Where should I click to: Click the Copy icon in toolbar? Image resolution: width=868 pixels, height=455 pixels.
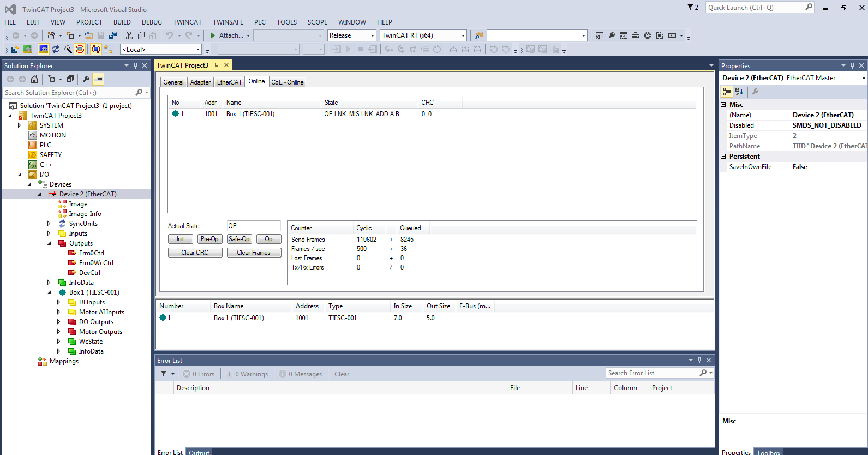coord(141,35)
